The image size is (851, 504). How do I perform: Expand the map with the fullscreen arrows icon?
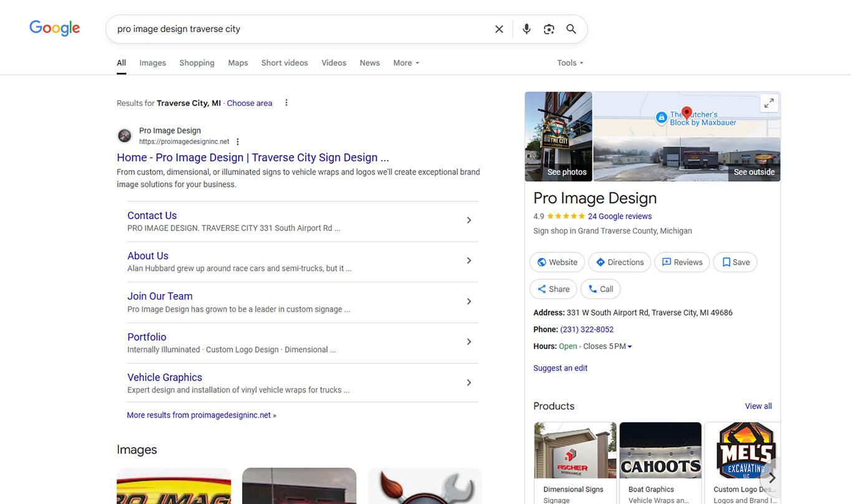point(769,103)
